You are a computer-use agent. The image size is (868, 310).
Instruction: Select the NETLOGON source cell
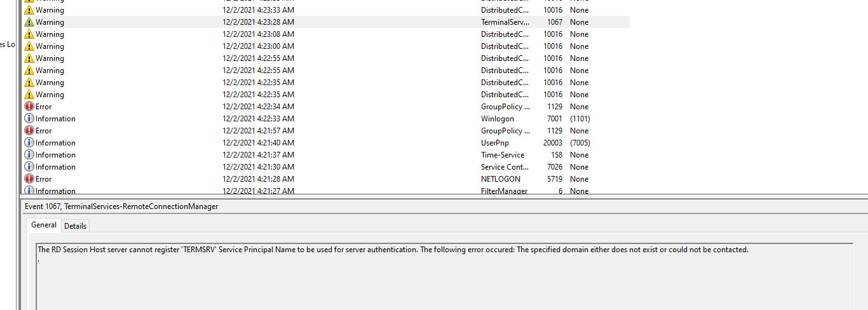pyautogui.click(x=500, y=179)
